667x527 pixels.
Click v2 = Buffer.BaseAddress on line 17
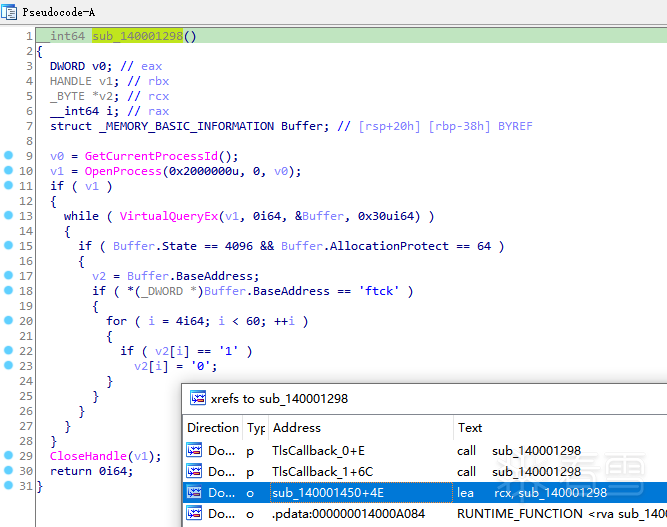click(175, 276)
